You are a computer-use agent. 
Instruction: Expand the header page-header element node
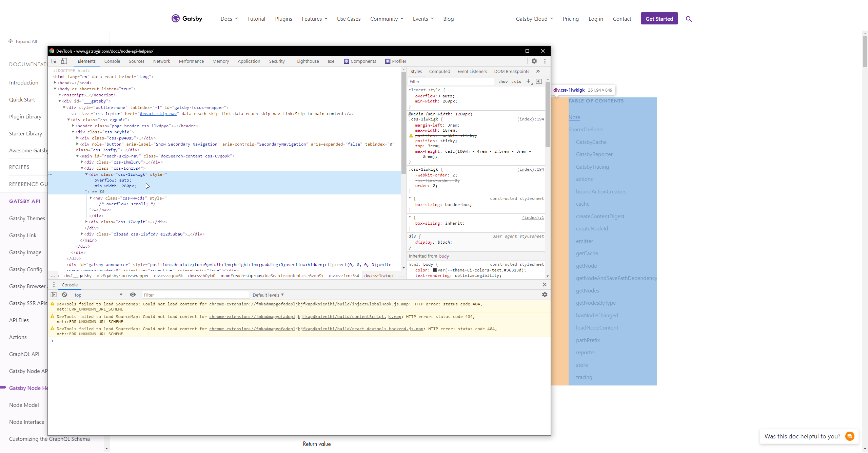(x=74, y=126)
